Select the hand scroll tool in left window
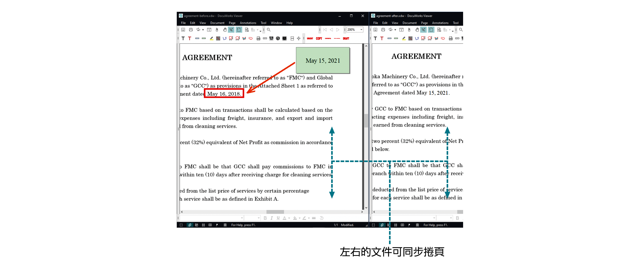This screenshot has width=644, height=264. click(225, 30)
